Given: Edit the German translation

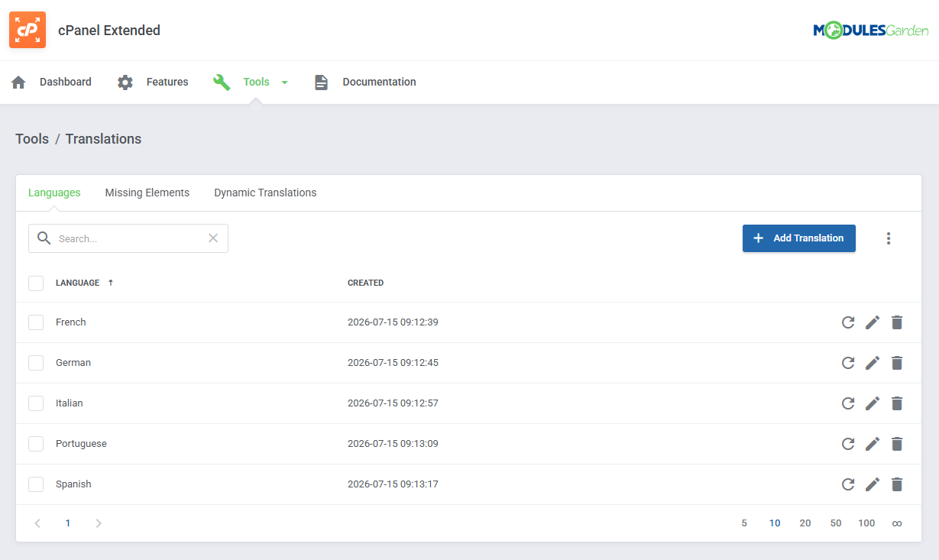Looking at the screenshot, I should click(x=873, y=363).
